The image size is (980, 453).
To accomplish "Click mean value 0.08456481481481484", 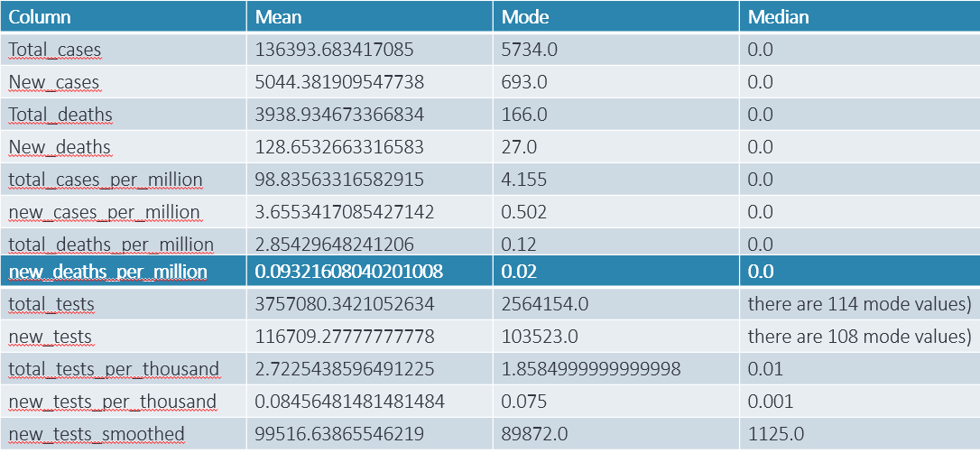I will pyautogui.click(x=348, y=402).
